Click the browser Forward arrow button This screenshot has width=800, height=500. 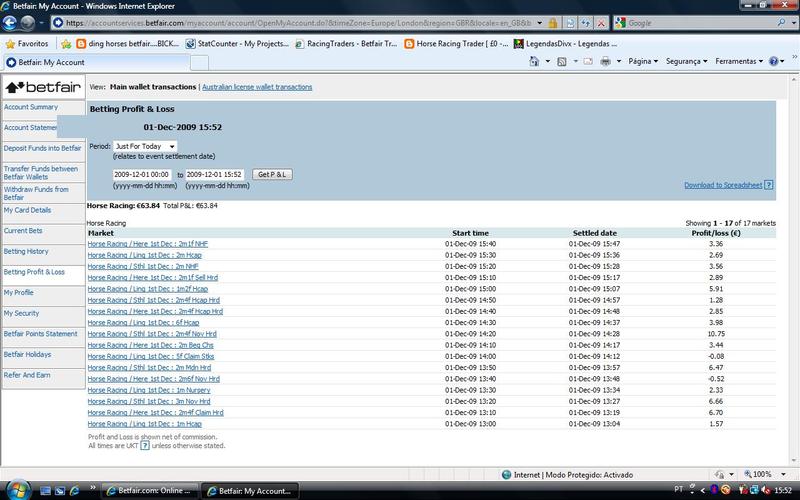tap(28, 23)
